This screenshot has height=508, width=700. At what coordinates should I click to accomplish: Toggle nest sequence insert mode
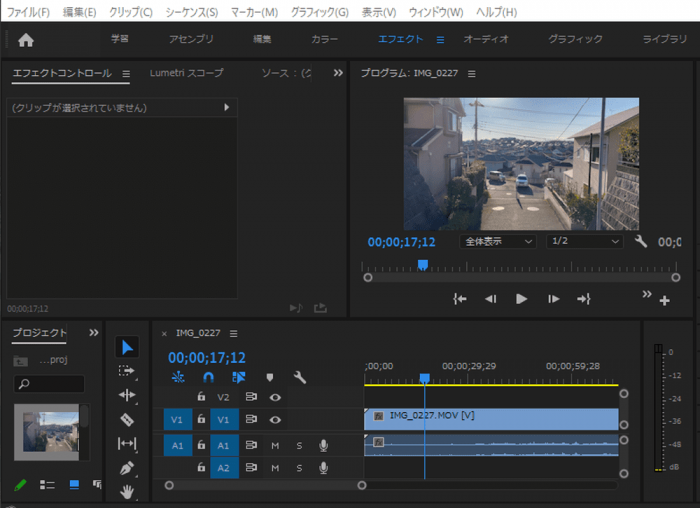pyautogui.click(x=178, y=378)
